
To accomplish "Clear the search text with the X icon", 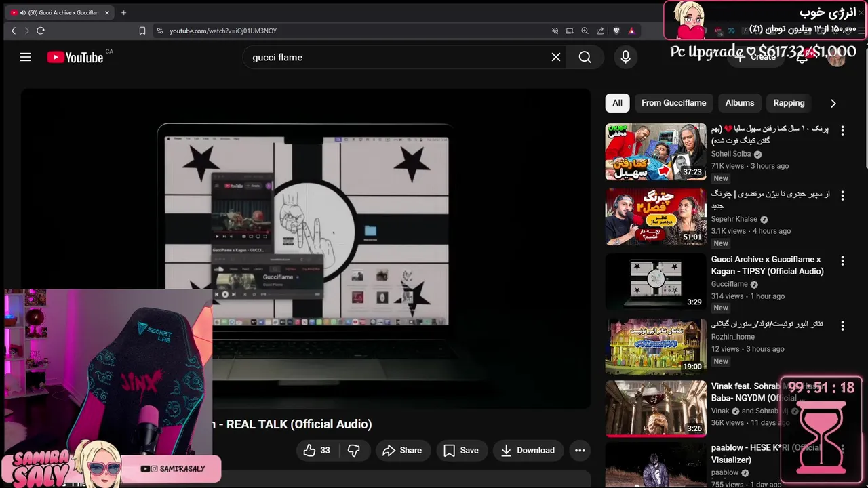I will coord(556,57).
